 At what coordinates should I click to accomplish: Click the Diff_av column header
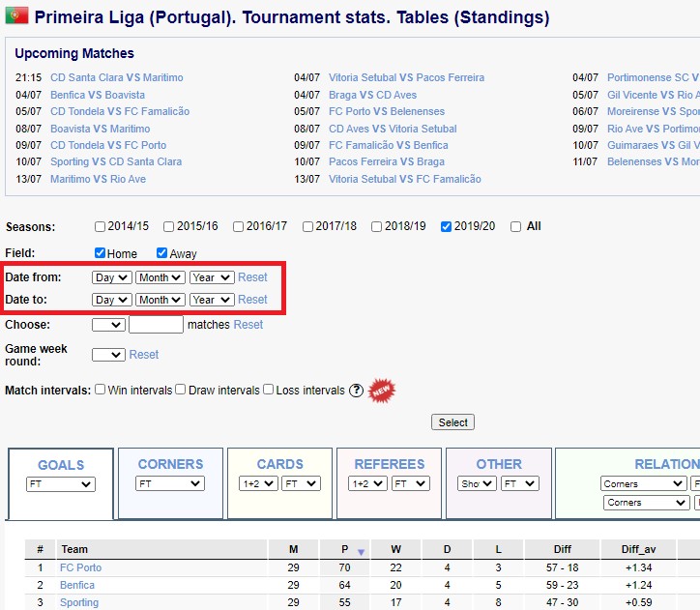(x=638, y=549)
